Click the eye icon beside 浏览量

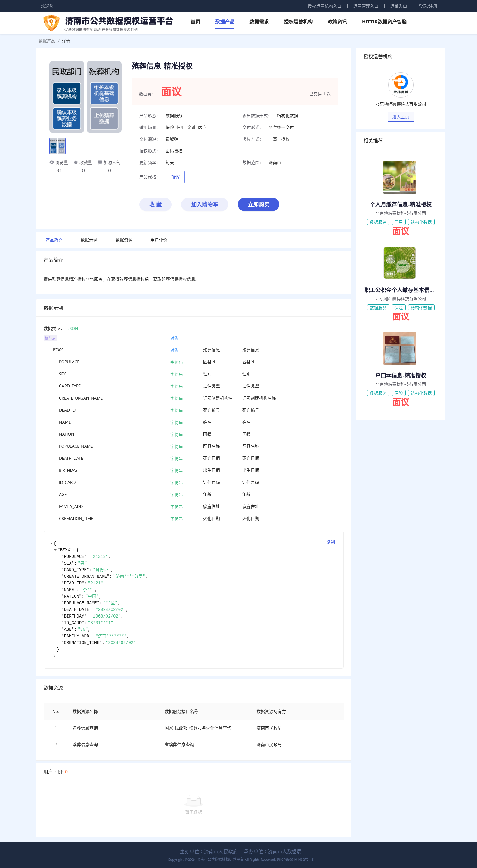point(51,162)
